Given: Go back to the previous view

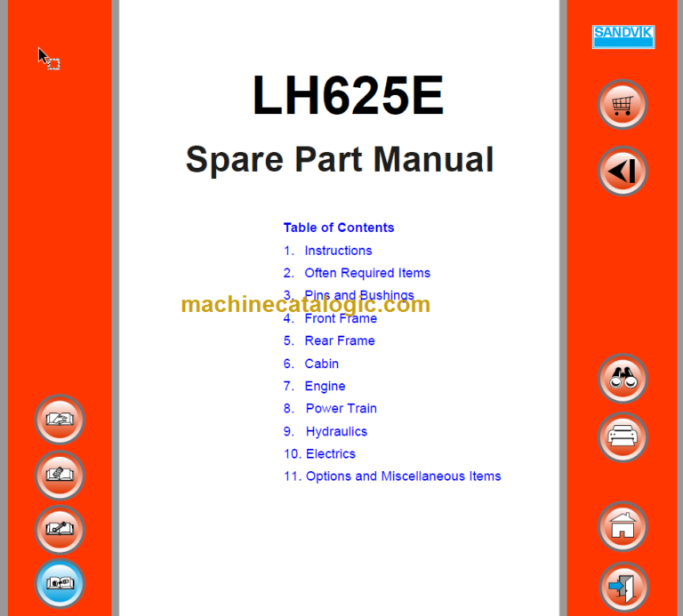Looking at the screenshot, I should (x=623, y=171).
